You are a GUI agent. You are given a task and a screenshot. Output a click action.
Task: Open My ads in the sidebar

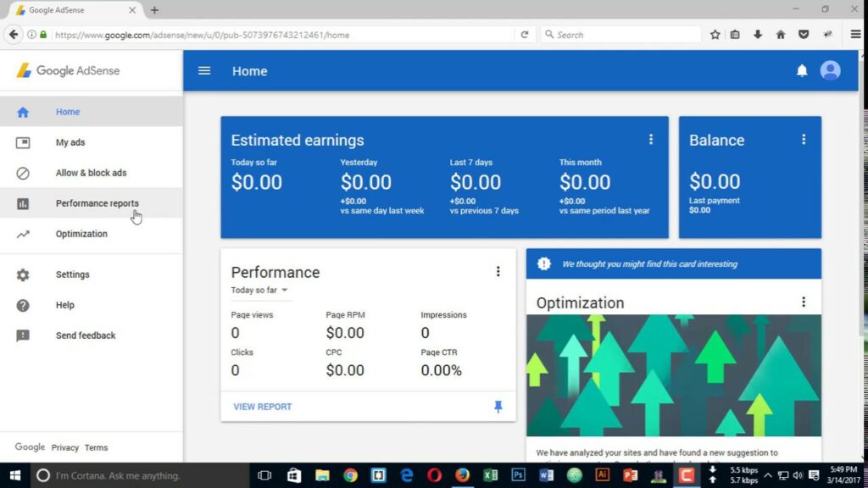(x=92, y=142)
